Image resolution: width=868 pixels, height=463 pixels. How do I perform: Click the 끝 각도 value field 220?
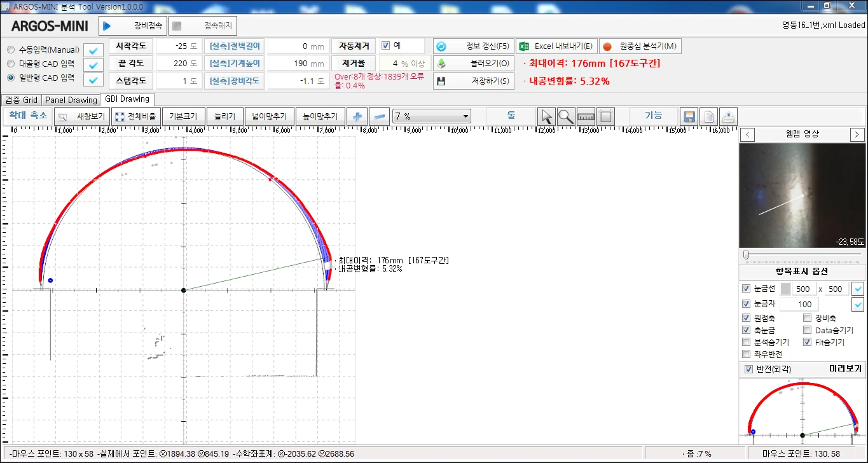(x=179, y=64)
